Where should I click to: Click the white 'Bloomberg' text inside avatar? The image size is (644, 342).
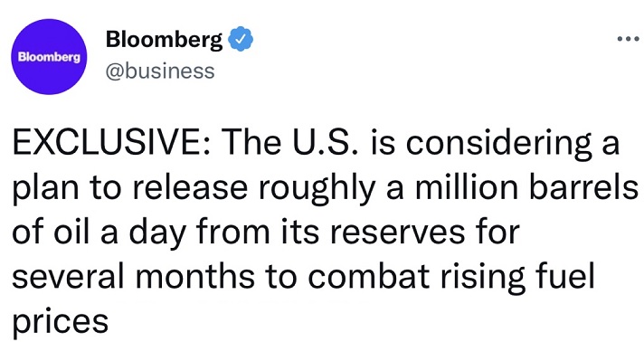[49, 57]
